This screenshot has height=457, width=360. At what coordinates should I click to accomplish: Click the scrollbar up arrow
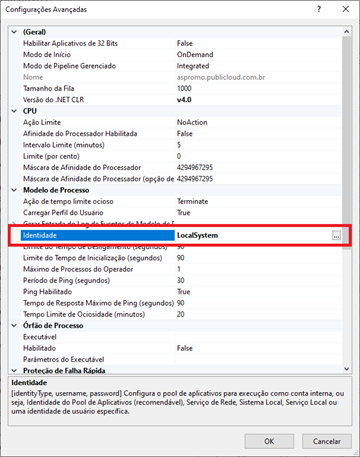pos(347,32)
